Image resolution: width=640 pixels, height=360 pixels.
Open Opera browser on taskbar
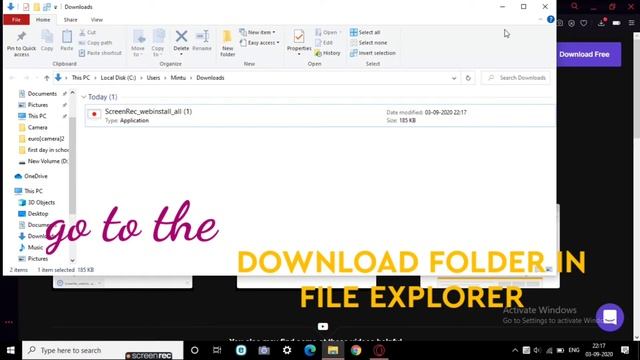379,350
